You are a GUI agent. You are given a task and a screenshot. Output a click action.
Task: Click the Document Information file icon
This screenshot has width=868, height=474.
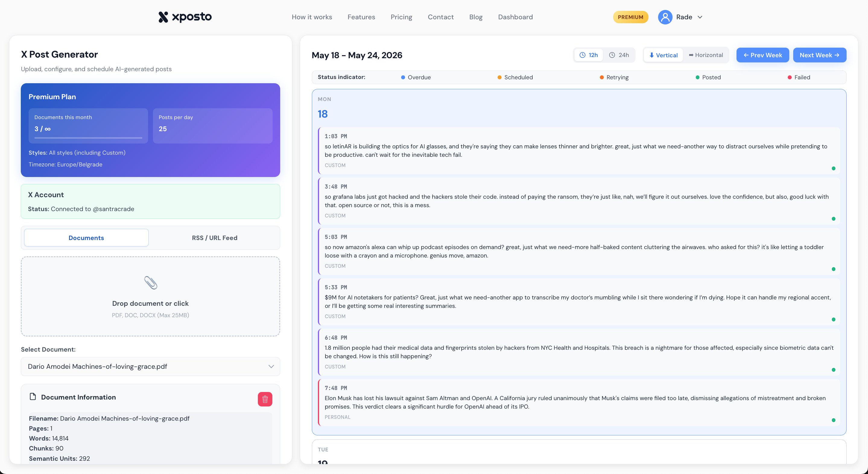[33, 397]
